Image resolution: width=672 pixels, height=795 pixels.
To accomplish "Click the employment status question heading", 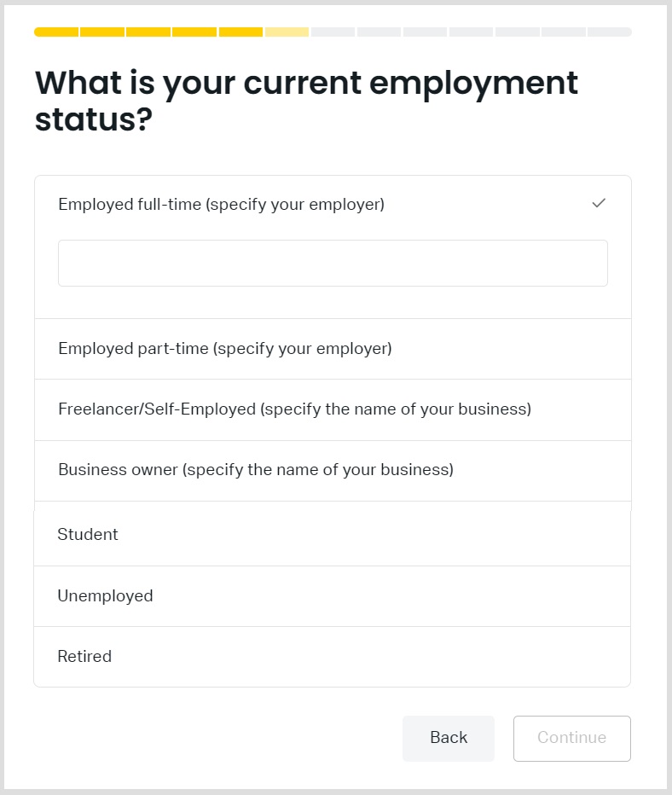I will coord(306,101).
